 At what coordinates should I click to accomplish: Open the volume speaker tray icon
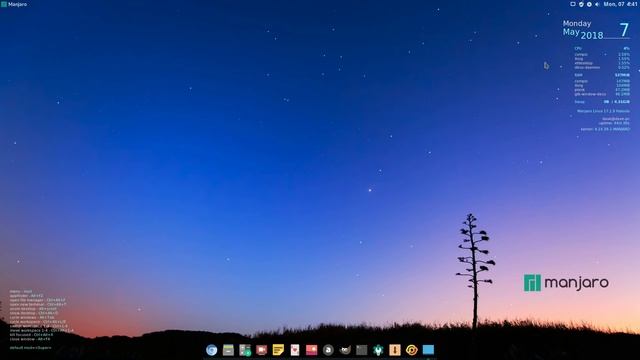pos(597,4)
